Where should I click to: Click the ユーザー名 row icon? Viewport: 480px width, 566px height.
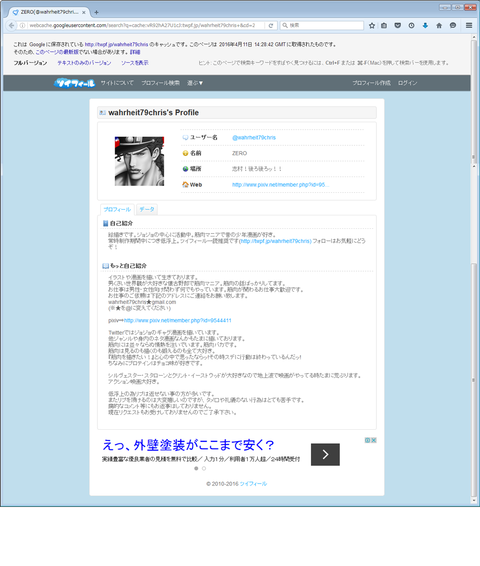(186, 138)
